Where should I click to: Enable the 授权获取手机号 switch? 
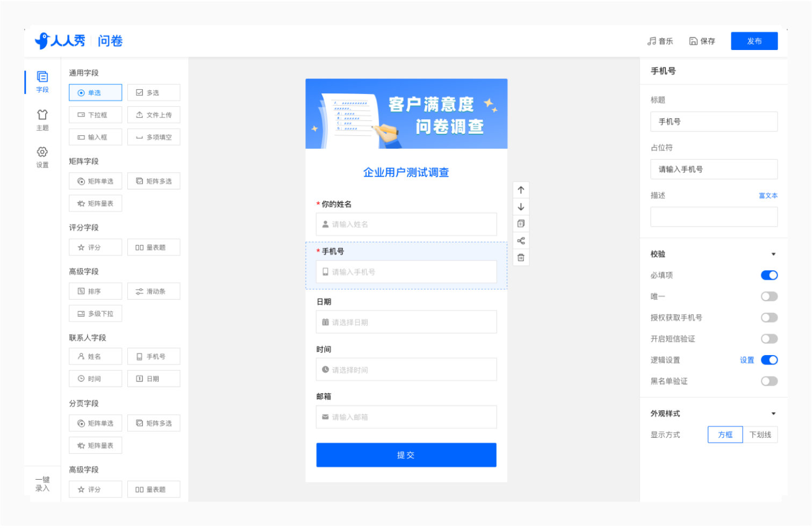pos(769,317)
